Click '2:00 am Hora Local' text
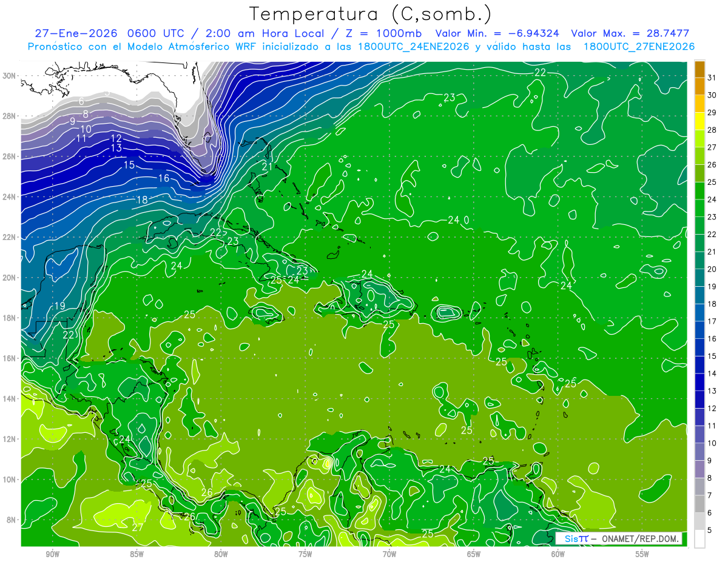The image size is (728, 562). 266,33
